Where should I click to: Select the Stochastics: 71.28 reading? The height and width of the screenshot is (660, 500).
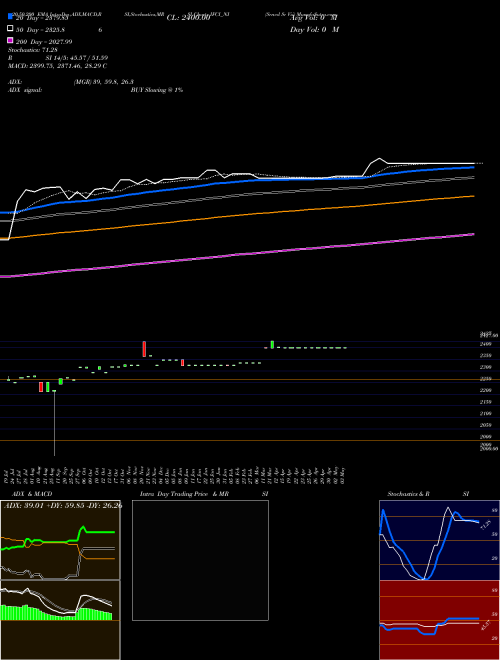click(x=32, y=50)
